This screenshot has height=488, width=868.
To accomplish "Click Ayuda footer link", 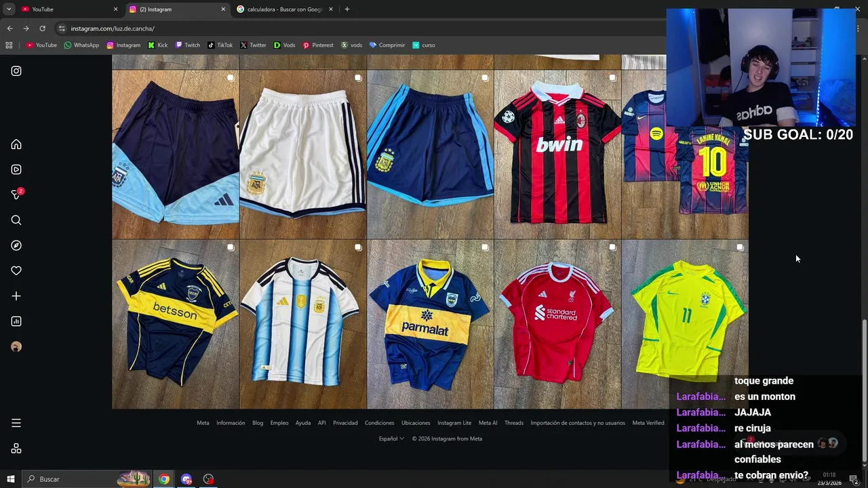I will tap(303, 423).
